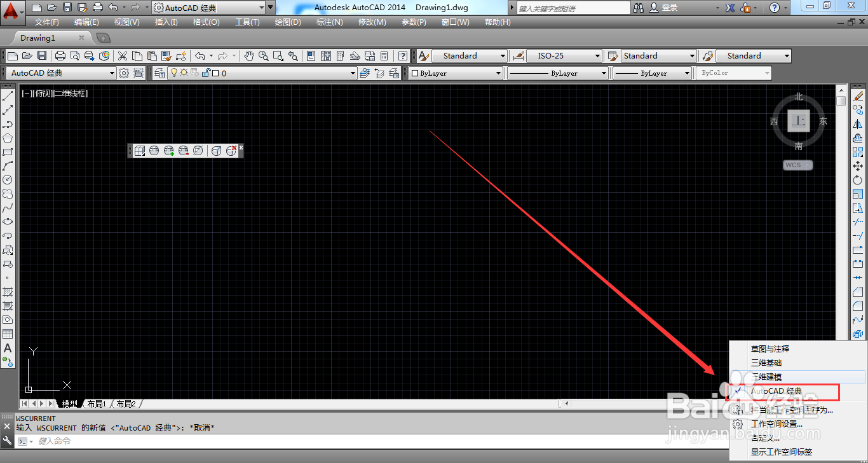Click the Plot printer icon in standard toolbar

60,56
